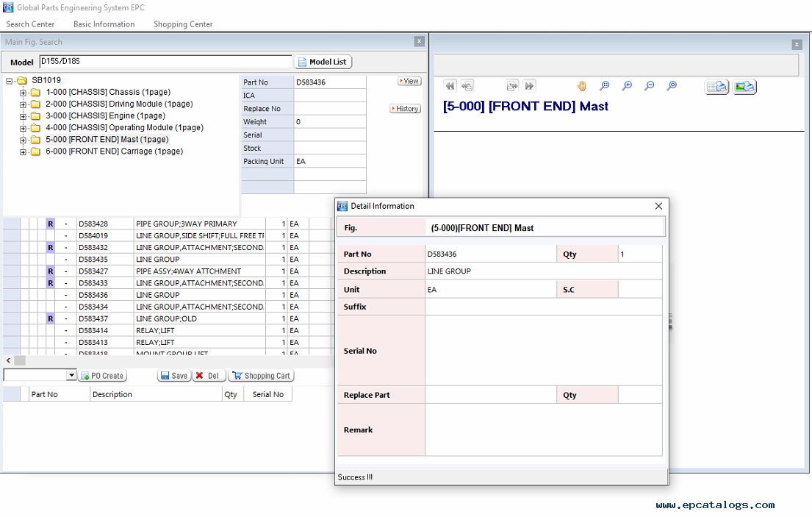This screenshot has height=517, width=812.
Task: Click the zoom-to-fit magnifier icon
Action: [604, 86]
